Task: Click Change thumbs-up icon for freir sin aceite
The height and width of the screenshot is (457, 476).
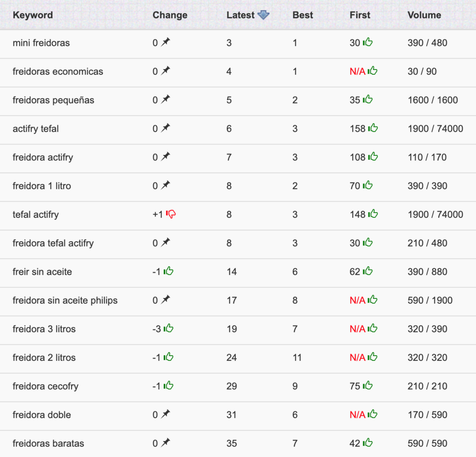Action: [x=169, y=271]
